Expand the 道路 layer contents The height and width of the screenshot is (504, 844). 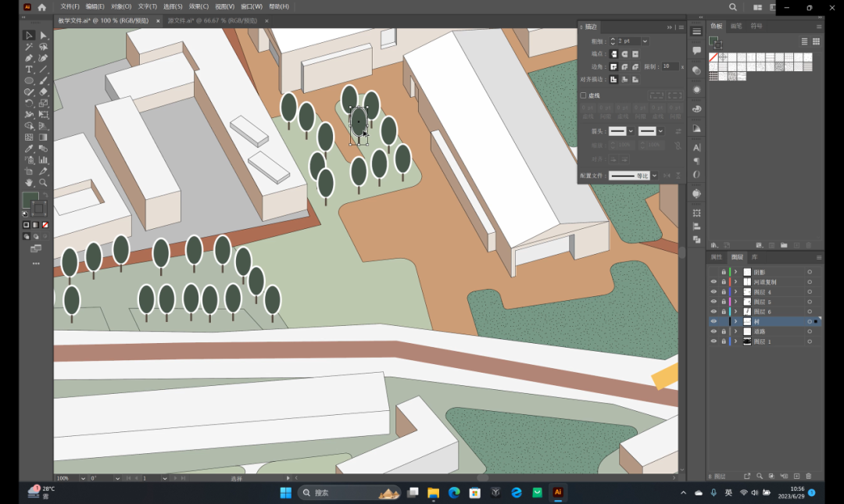tap(736, 331)
